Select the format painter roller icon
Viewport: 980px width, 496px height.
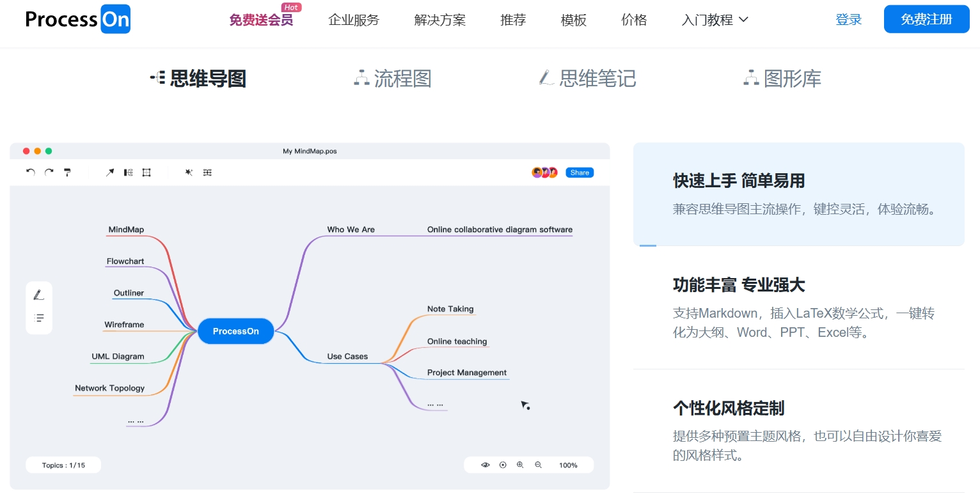[67, 173]
